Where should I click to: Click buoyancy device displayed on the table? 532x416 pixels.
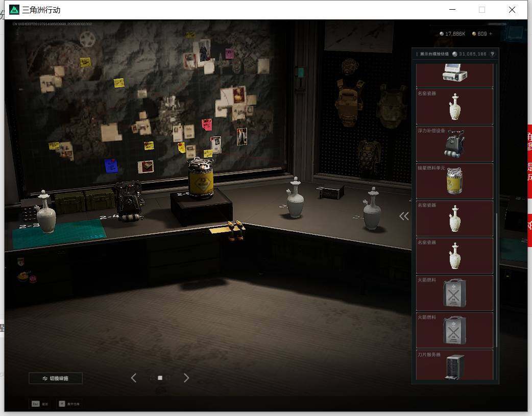128,201
